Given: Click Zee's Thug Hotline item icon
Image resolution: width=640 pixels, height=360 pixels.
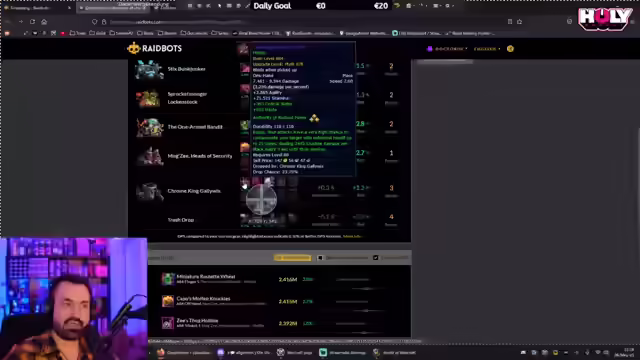Looking at the screenshot, I should (x=167, y=323).
